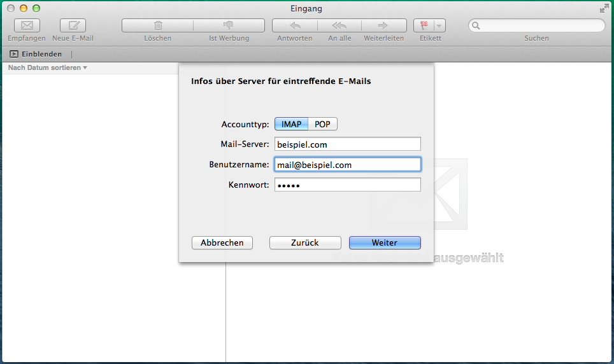Click the Etikett flag icon

(424, 25)
